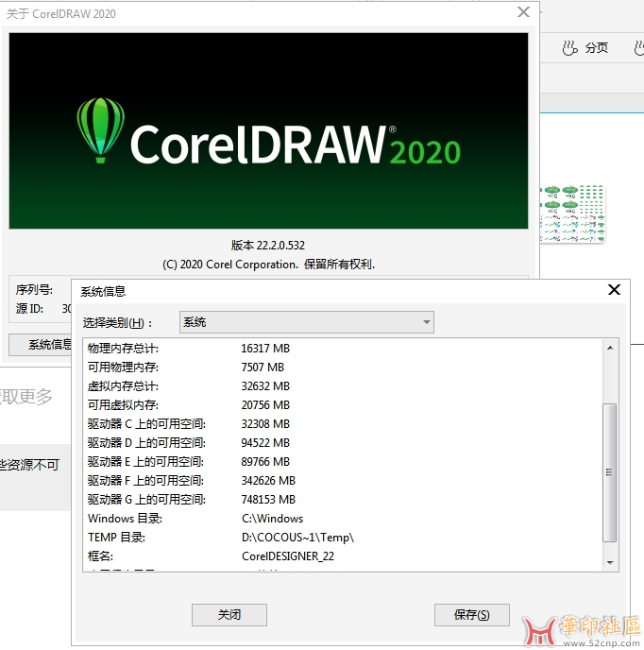Select the Windows 目录 row

(x=343, y=519)
